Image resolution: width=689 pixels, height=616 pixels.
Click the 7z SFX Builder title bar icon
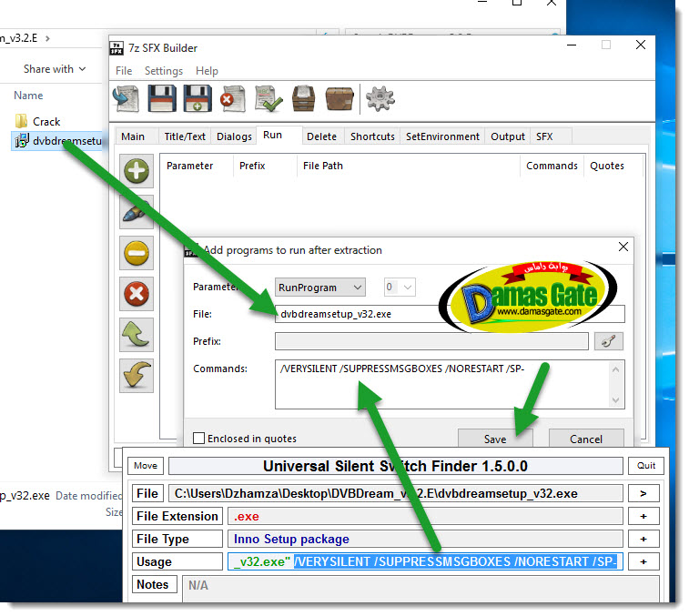[x=117, y=48]
